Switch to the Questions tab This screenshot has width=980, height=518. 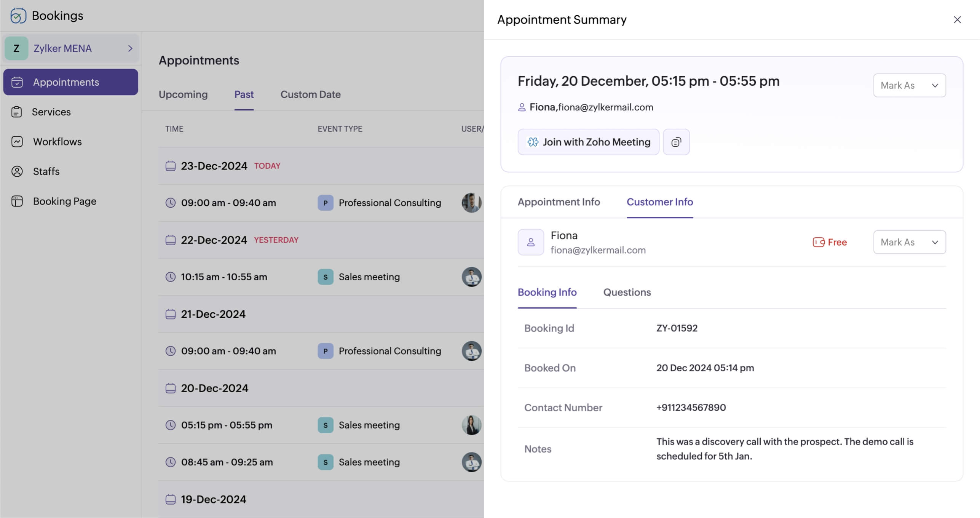(x=627, y=292)
